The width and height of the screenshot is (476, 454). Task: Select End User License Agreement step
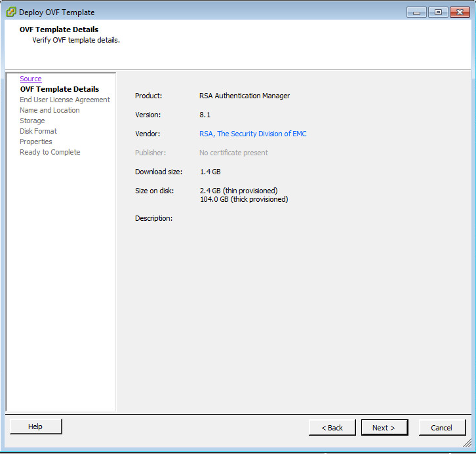tap(65, 100)
